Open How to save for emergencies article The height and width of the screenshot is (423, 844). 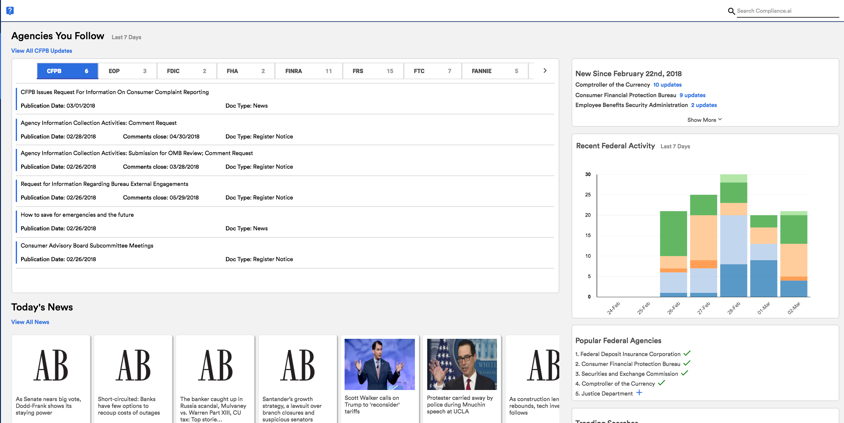(x=77, y=215)
